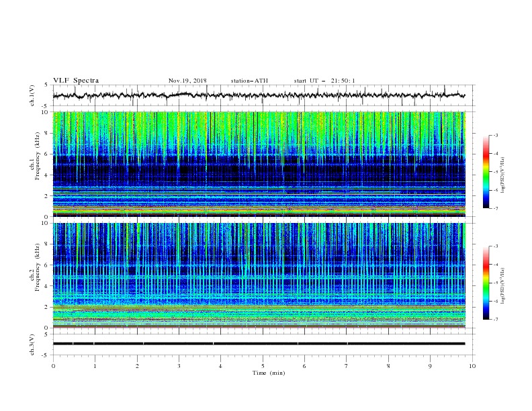Screen dimensions: 532x411
Task: Click the 'Time (min)' axis label
Action: pos(269,373)
